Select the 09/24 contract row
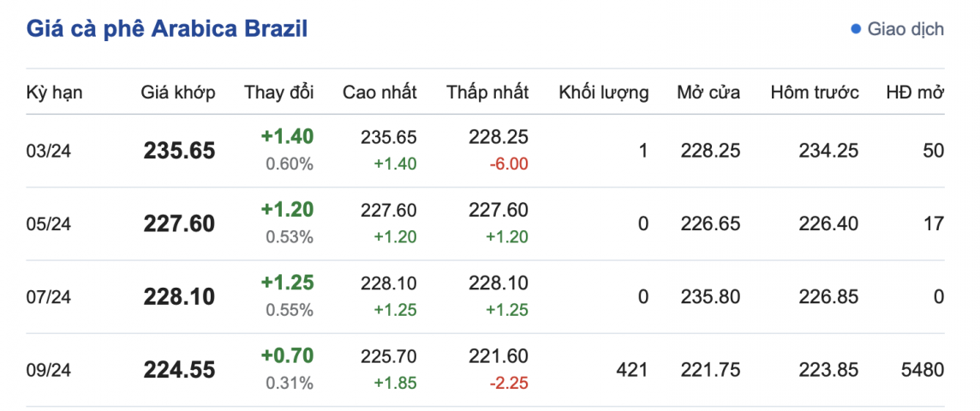This screenshot has height=411, width=980. [49, 370]
